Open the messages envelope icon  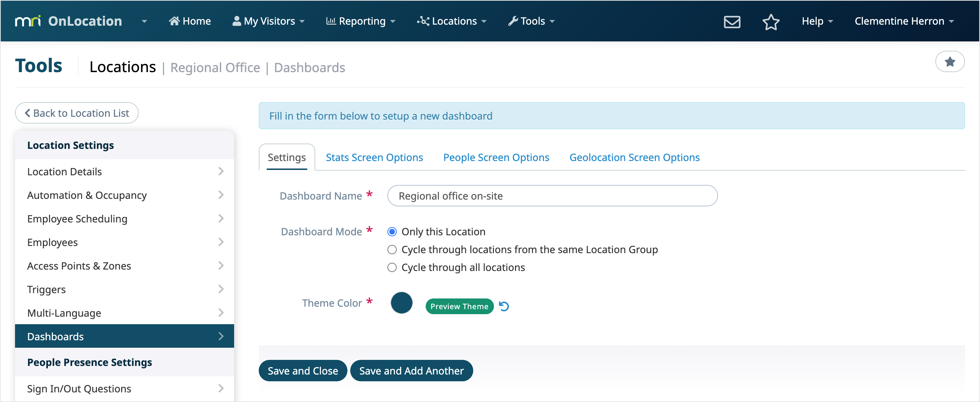[732, 22]
